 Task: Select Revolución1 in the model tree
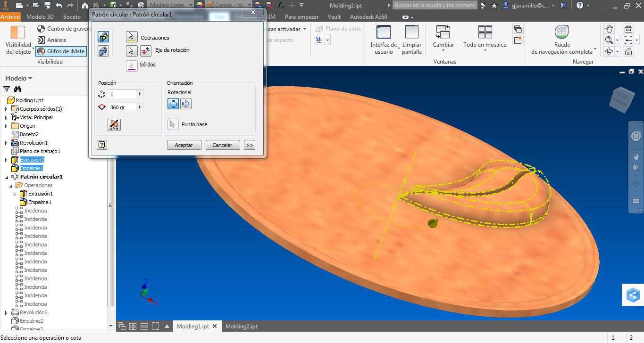tap(33, 143)
